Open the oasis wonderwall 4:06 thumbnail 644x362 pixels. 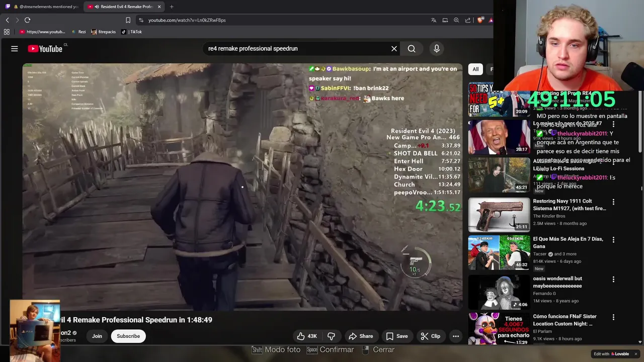tap(499, 292)
